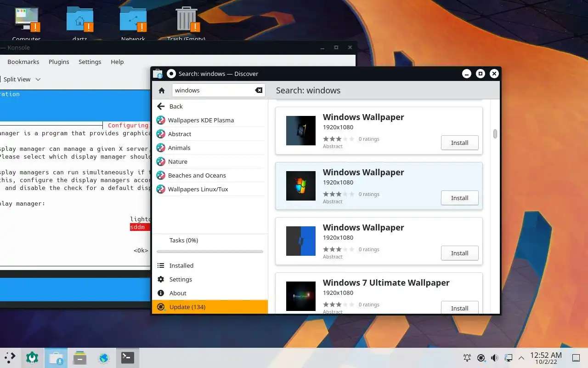Click the keep-above pin icon in Discover titlebar
This screenshot has width=588, height=368.
171,74
